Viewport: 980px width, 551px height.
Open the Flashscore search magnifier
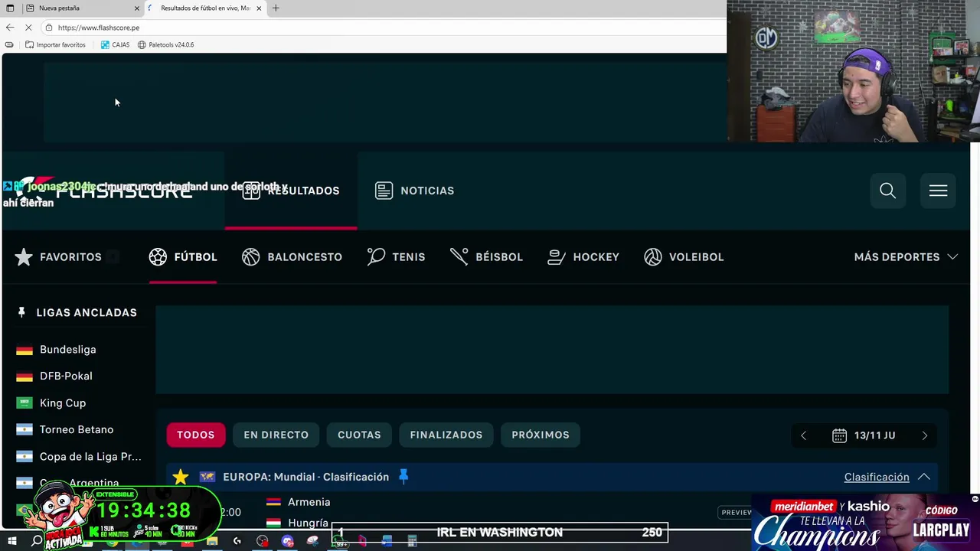(x=887, y=191)
